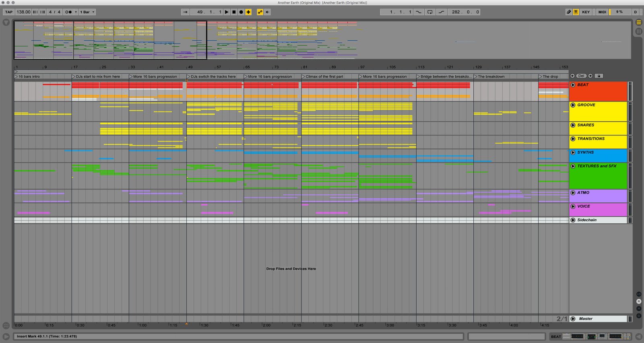Click the status bar text 'Insert Mark 49.1.1'

pyautogui.click(x=32, y=336)
